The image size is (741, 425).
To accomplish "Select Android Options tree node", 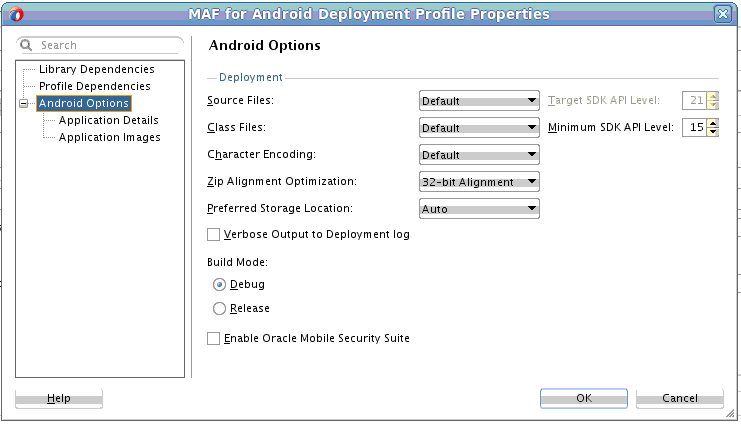I will (84, 103).
